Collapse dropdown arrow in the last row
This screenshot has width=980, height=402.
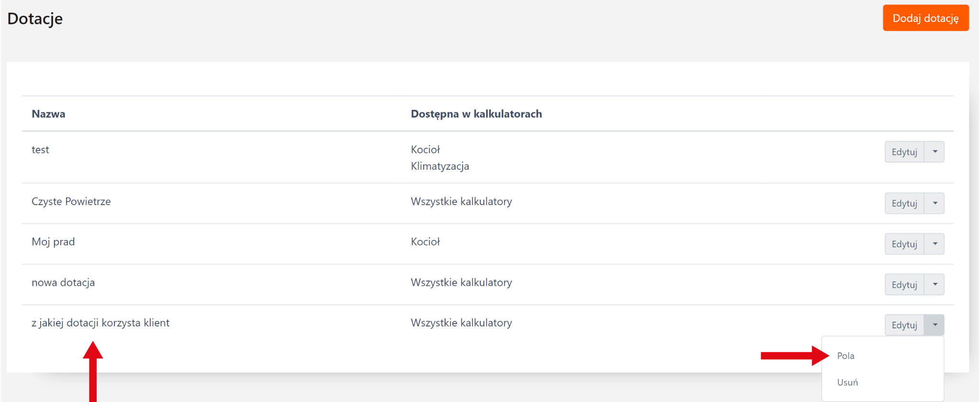(x=935, y=326)
